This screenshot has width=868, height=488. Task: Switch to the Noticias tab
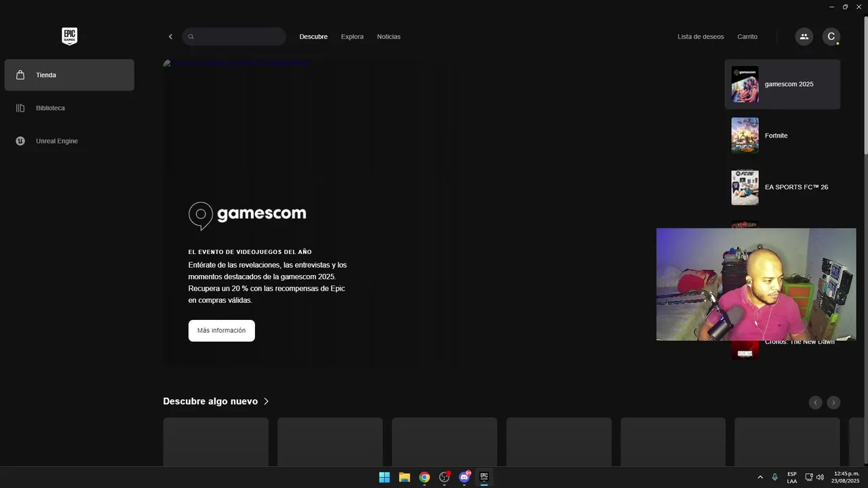389,37
